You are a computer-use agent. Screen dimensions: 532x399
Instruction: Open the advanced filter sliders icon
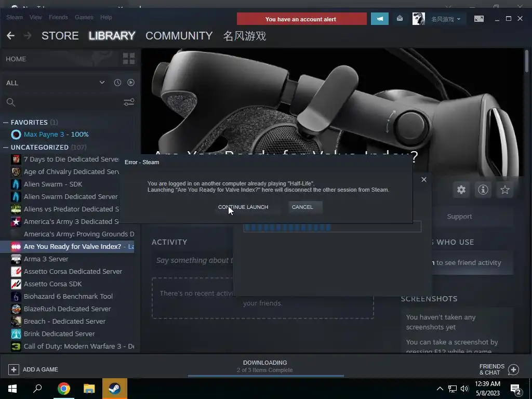pyautogui.click(x=129, y=102)
